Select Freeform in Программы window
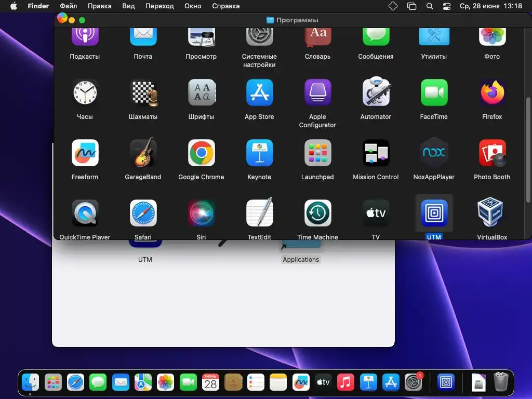The width and height of the screenshot is (532, 399). click(x=85, y=153)
